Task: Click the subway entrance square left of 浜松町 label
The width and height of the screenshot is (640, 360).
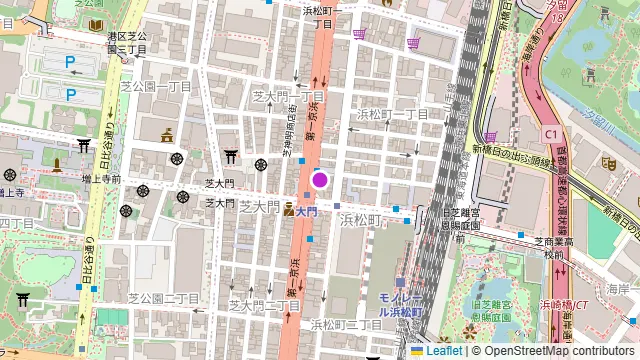Action: [337, 206]
